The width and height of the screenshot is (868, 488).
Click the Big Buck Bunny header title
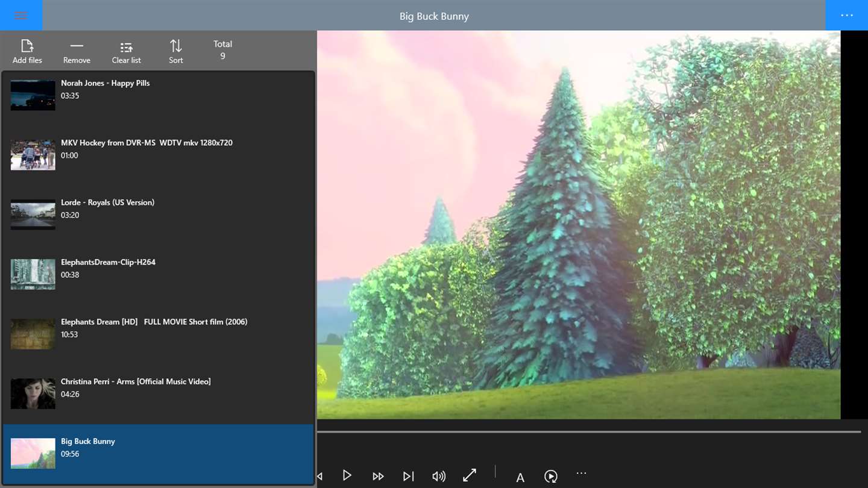point(434,16)
